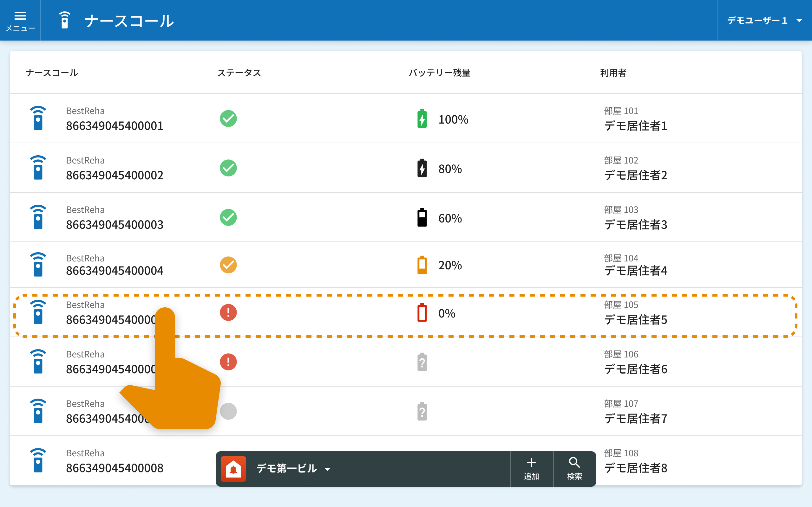Image resolution: width=812 pixels, height=507 pixels.
Task: Click the red home alarm icon
Action: coord(233,468)
